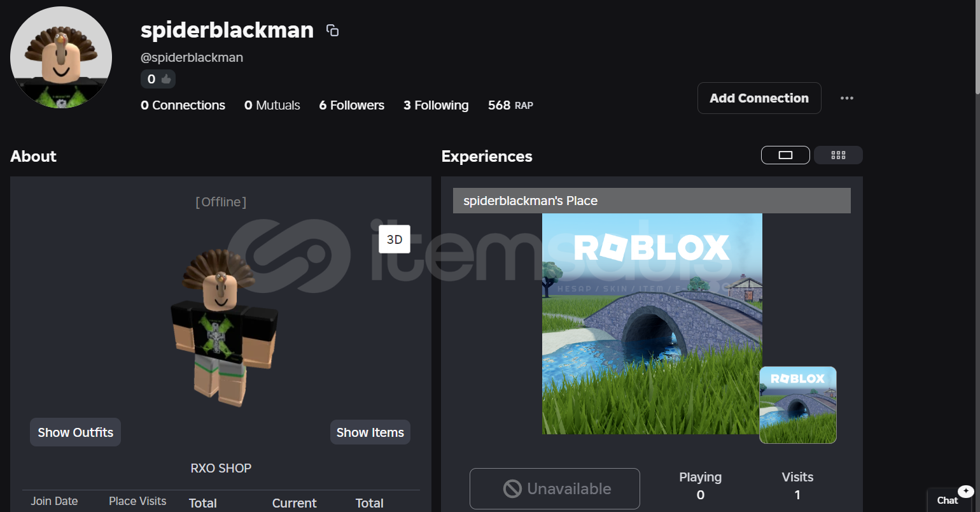Open the three-dot profile options menu
This screenshot has height=512, width=980.
click(847, 98)
